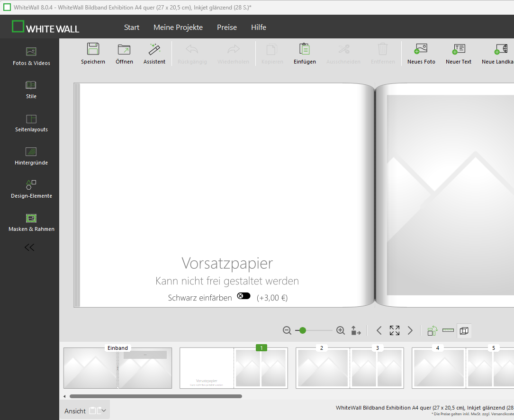Click the Wiederholen redo arrow
The width and height of the screenshot is (514, 420).
tap(234, 49)
